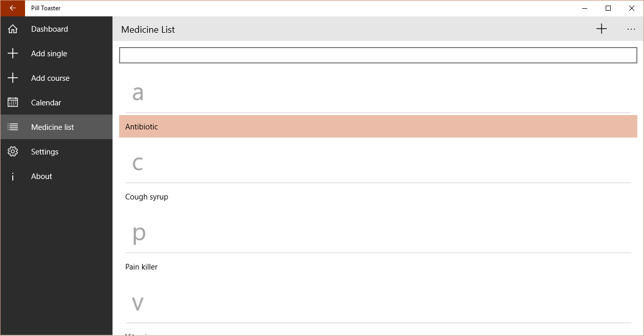Click the Dashboard home icon
The width and height of the screenshot is (644, 336).
pyautogui.click(x=13, y=29)
